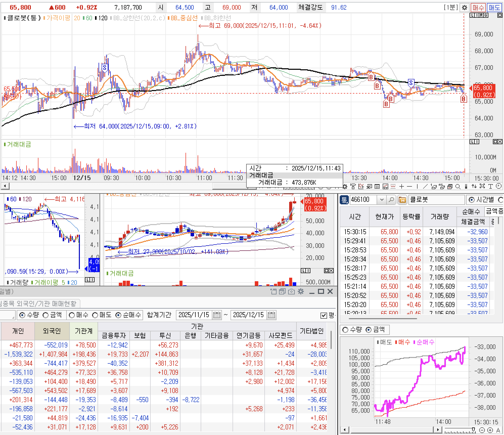The width and height of the screenshot is (504, 435).
Task: Open chart settings gear beside [1분]
Action: [465, 8]
